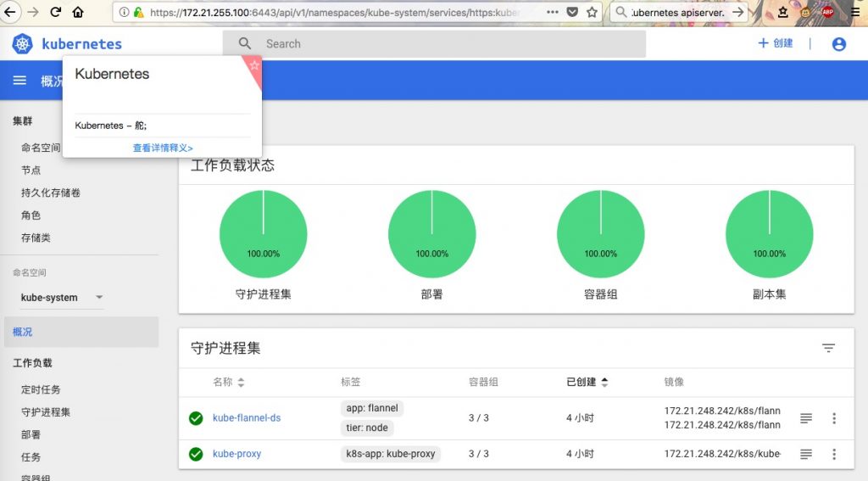The height and width of the screenshot is (481, 868).
Task: Open 节点 in the sidebar
Action: [31, 171]
